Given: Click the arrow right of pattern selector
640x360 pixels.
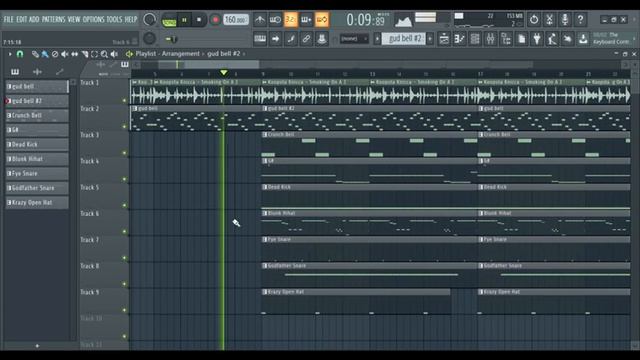Looking at the screenshot, I should tap(430, 39).
